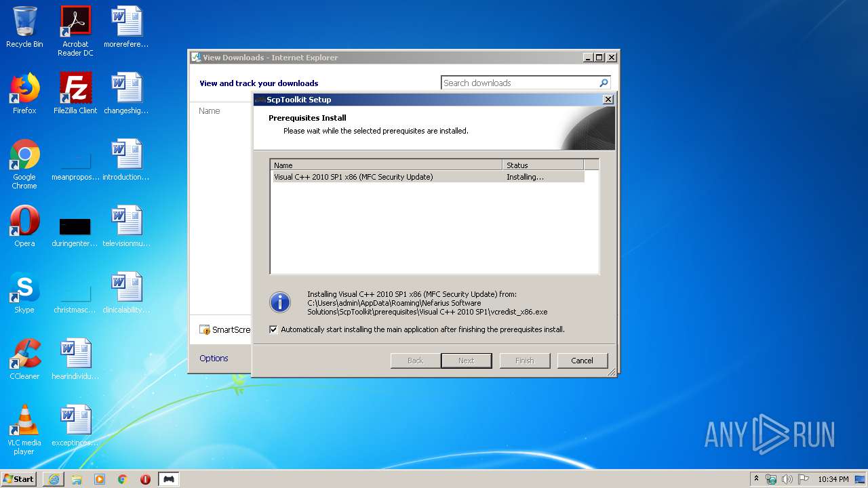Select ScpToolkit gamepad taskbar button
Viewport: 868px width, 488px height.
coord(169,479)
